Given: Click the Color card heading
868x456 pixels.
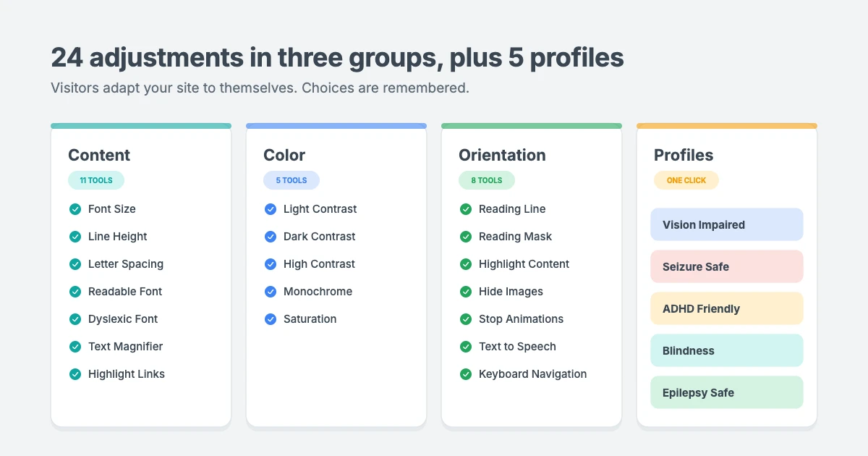Looking at the screenshot, I should (284, 155).
